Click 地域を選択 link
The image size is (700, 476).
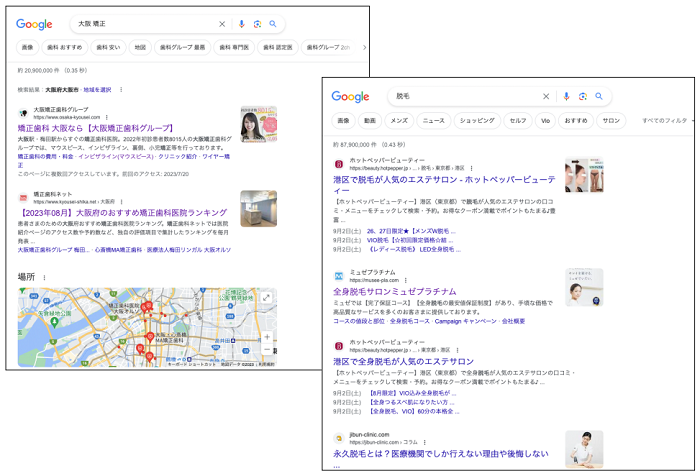[97, 90]
